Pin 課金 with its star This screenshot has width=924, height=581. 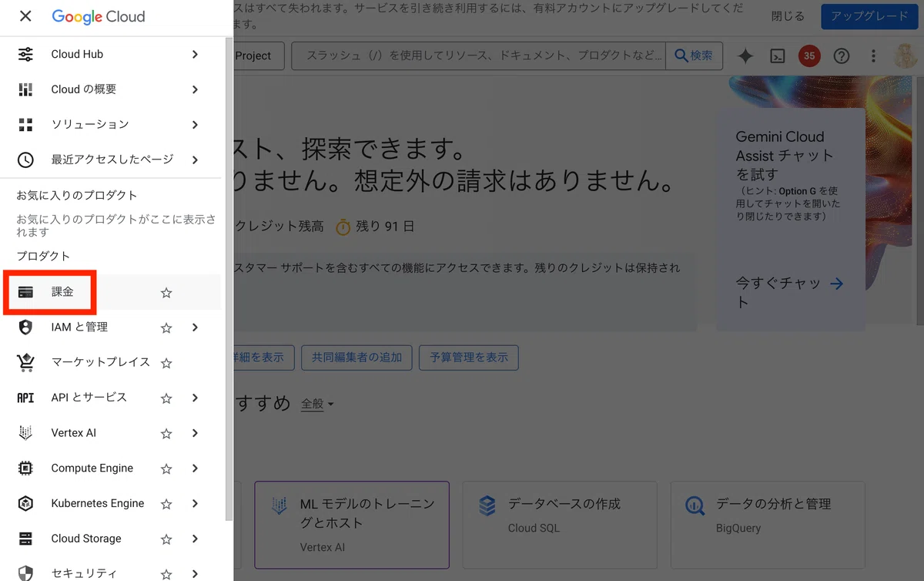click(166, 293)
